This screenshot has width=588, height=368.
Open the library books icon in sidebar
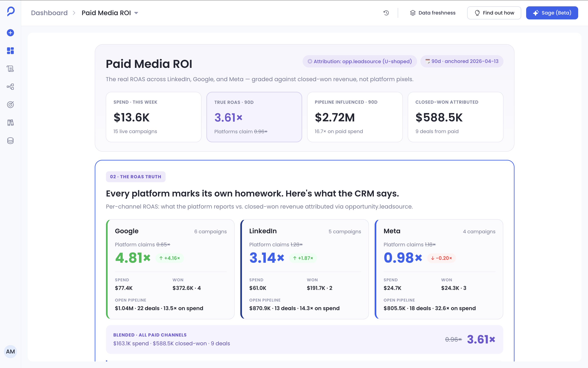coord(10,123)
